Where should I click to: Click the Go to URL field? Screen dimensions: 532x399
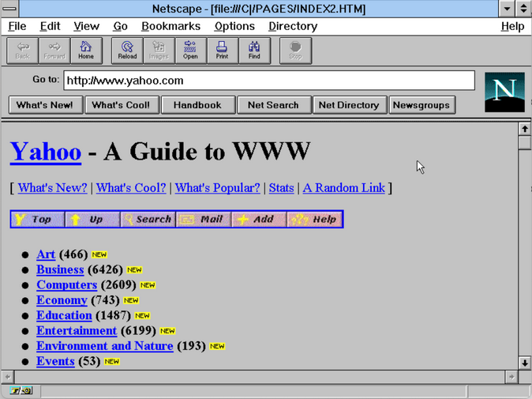point(268,81)
